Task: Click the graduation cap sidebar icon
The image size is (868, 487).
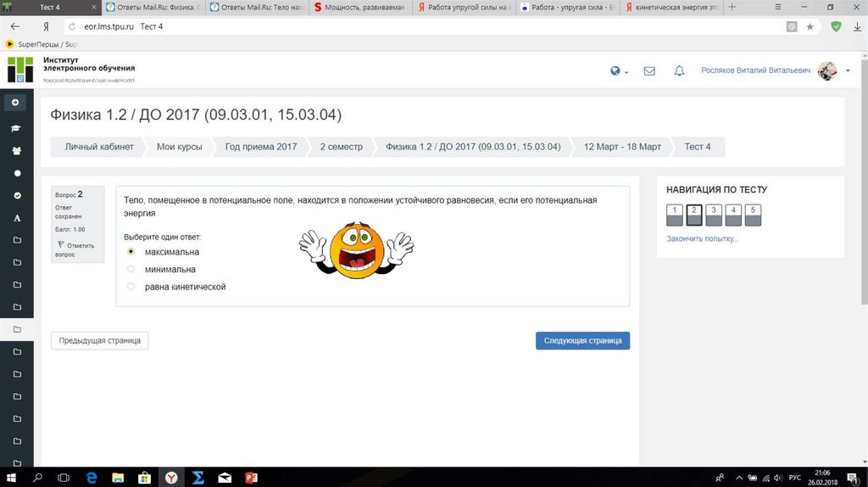Action: pos(15,128)
